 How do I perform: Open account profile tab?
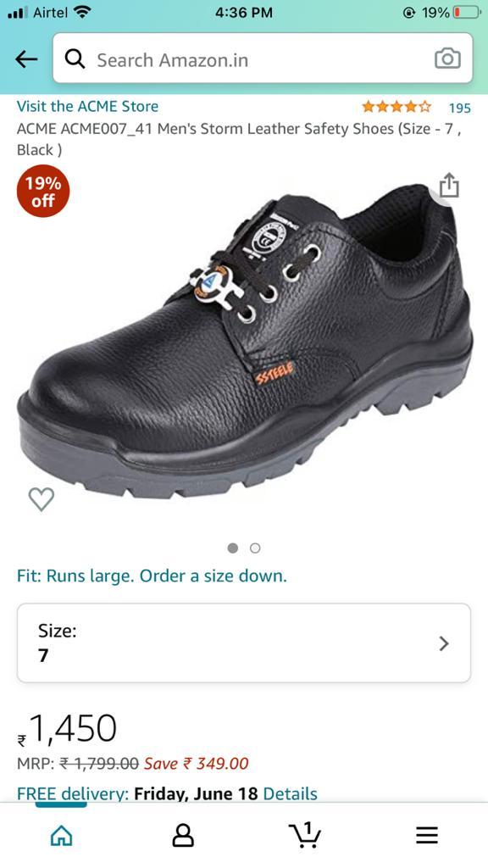coord(183,835)
